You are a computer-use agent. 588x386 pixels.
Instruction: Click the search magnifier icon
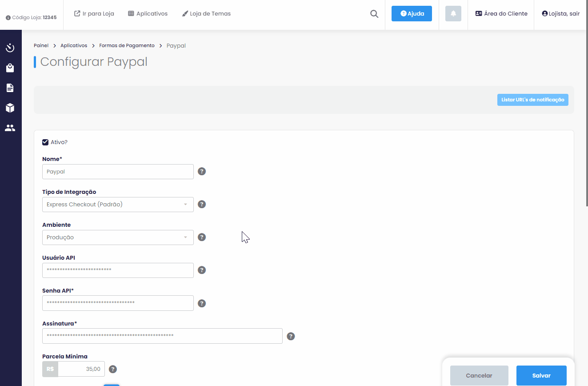[x=374, y=14]
